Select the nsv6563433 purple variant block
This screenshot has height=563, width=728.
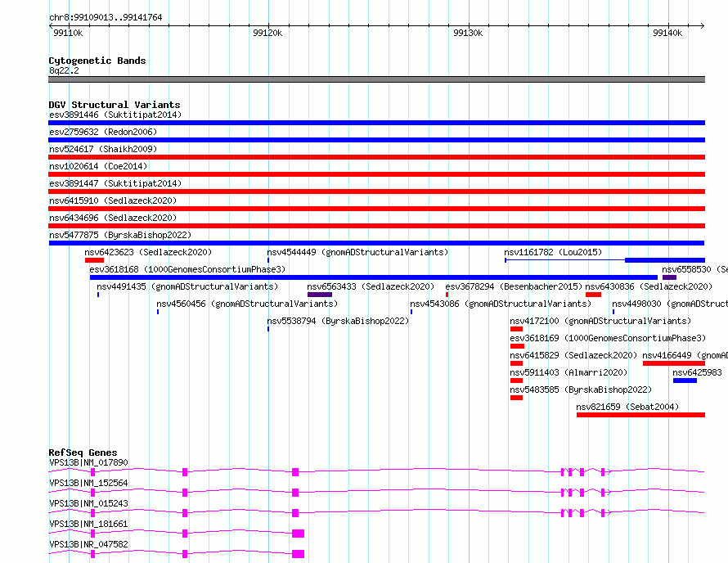(320, 295)
